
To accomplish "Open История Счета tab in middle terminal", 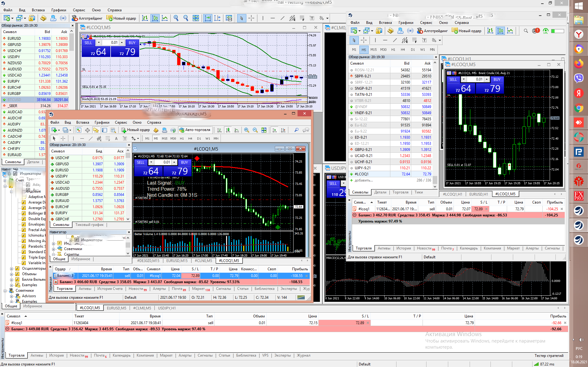I will click(x=110, y=289).
